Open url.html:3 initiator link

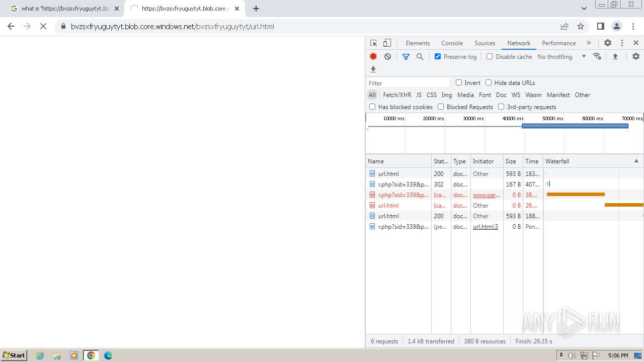[486, 227]
